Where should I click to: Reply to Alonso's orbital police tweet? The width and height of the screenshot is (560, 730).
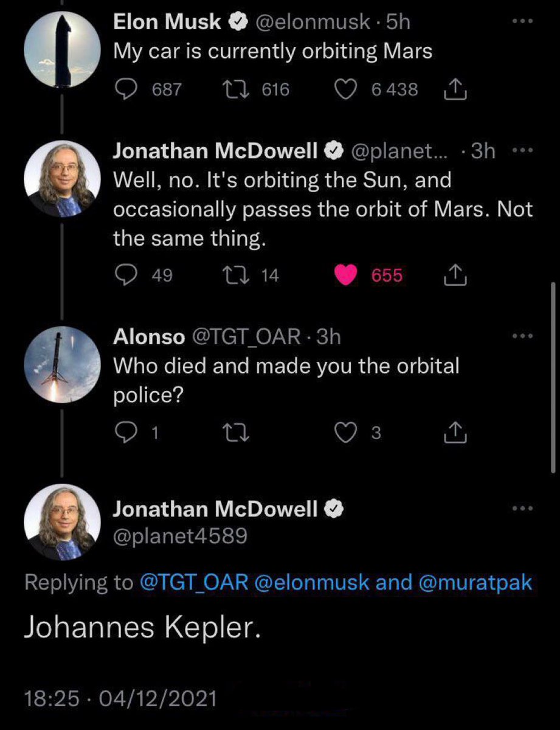pos(126,433)
